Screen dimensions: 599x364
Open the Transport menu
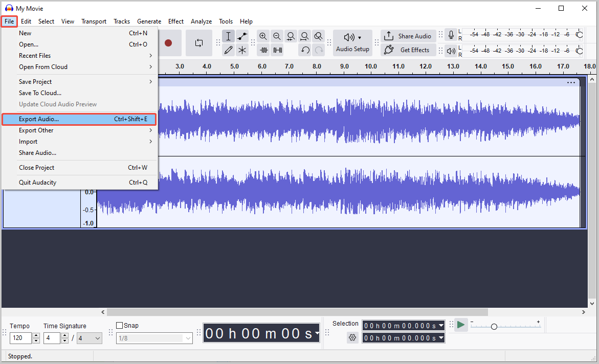point(94,21)
